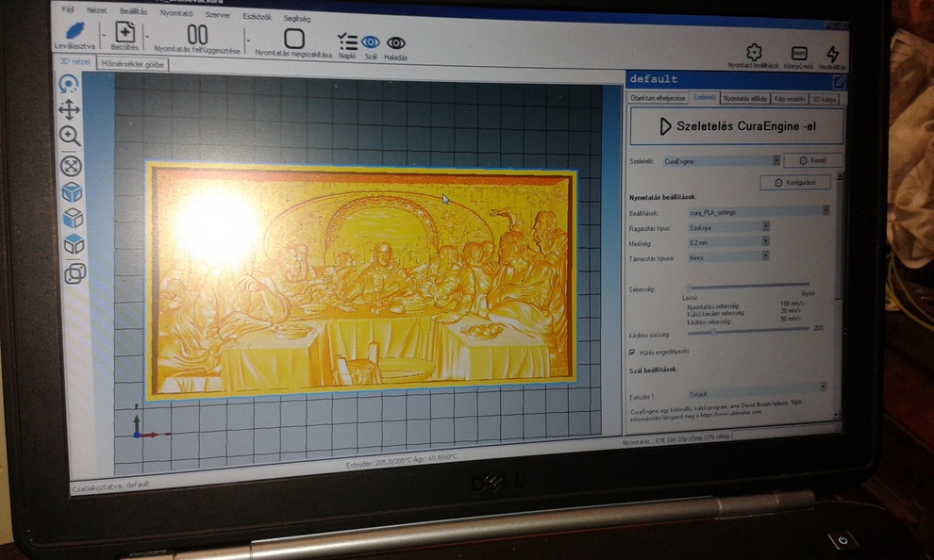Toggle the Napló log list icon

[347, 42]
